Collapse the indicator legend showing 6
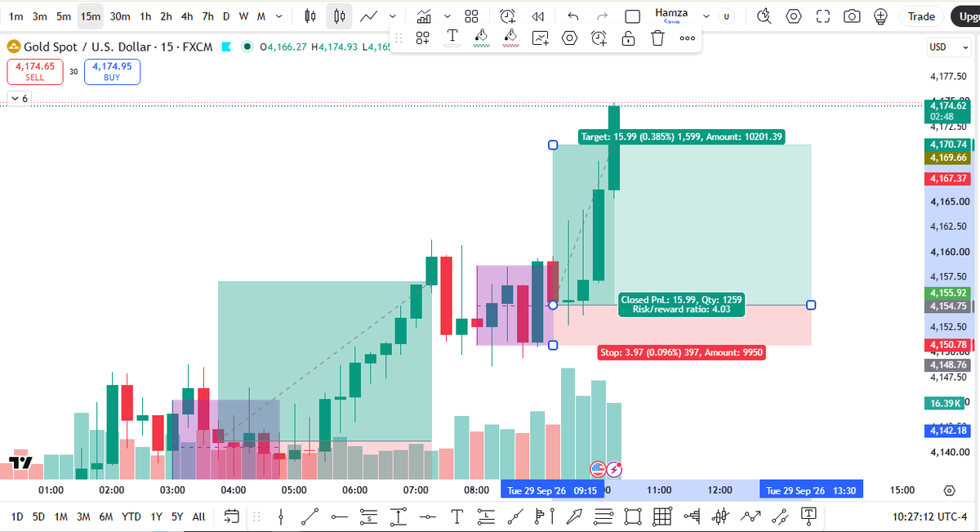 point(19,99)
